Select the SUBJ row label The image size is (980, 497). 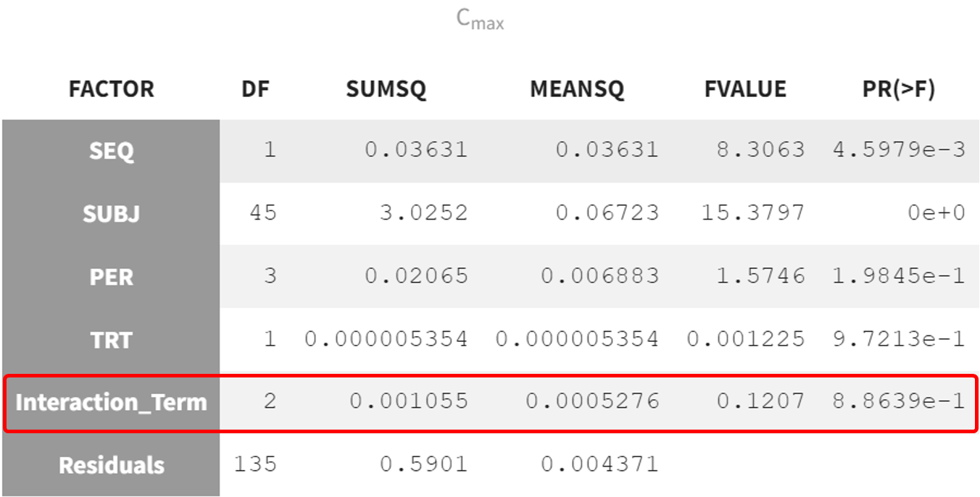click(111, 214)
